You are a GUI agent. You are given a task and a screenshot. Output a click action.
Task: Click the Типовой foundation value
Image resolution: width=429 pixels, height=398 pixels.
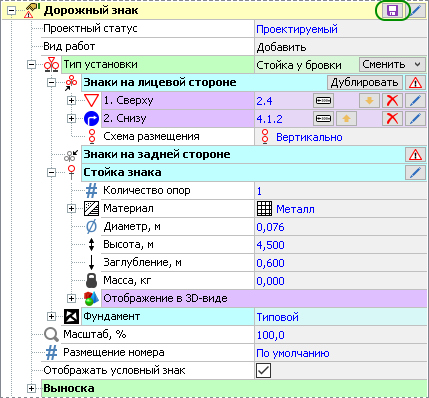[x=277, y=317]
